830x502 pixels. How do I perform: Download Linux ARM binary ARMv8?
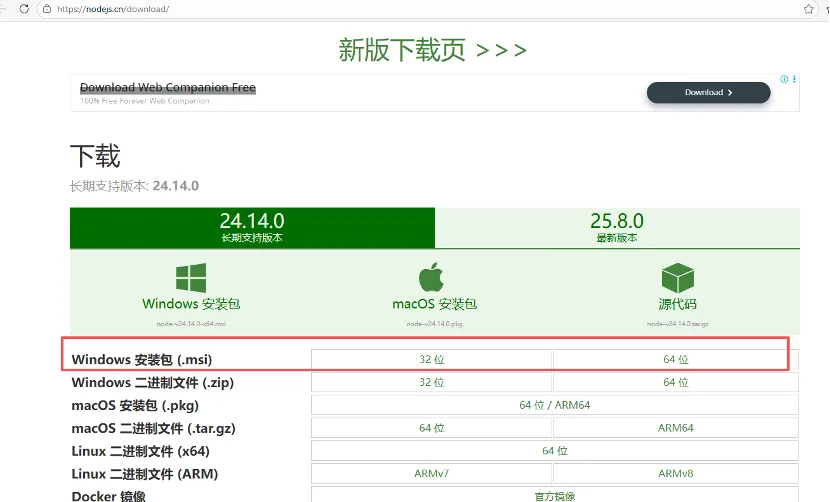coord(676,473)
